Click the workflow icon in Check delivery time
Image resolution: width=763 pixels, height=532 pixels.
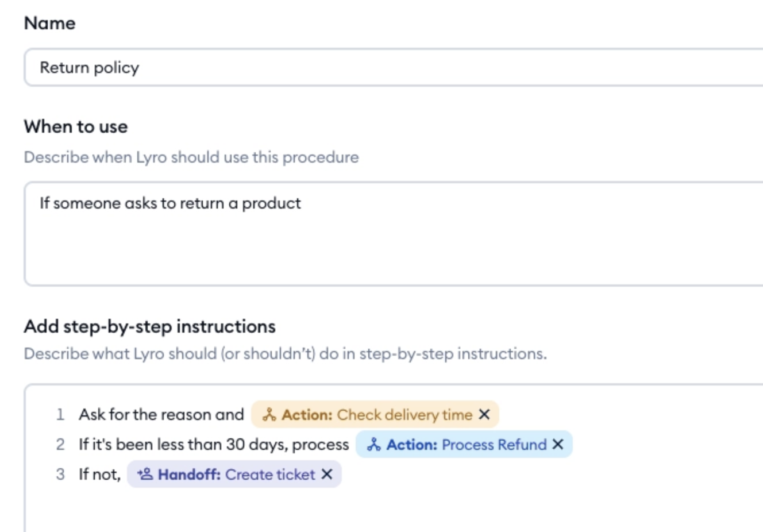tap(269, 414)
